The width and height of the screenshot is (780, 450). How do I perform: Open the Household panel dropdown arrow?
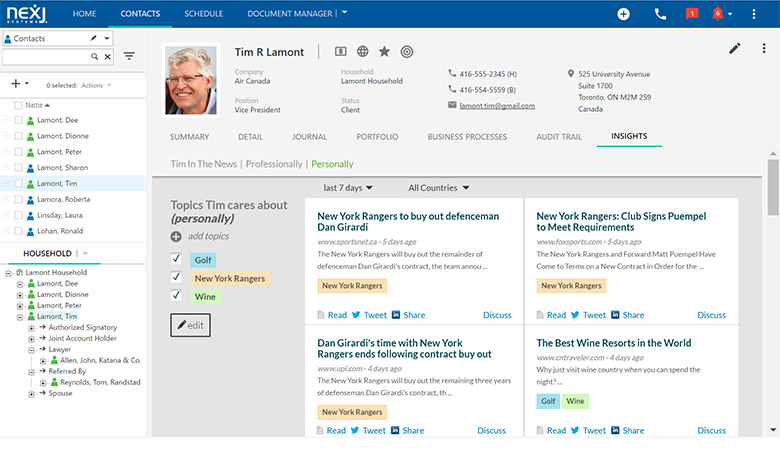point(86,253)
